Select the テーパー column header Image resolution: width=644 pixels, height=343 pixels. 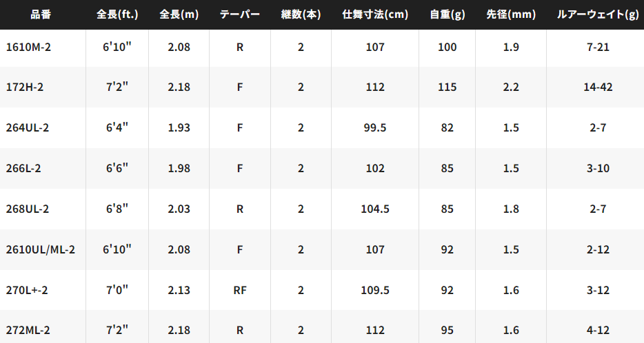(x=240, y=14)
